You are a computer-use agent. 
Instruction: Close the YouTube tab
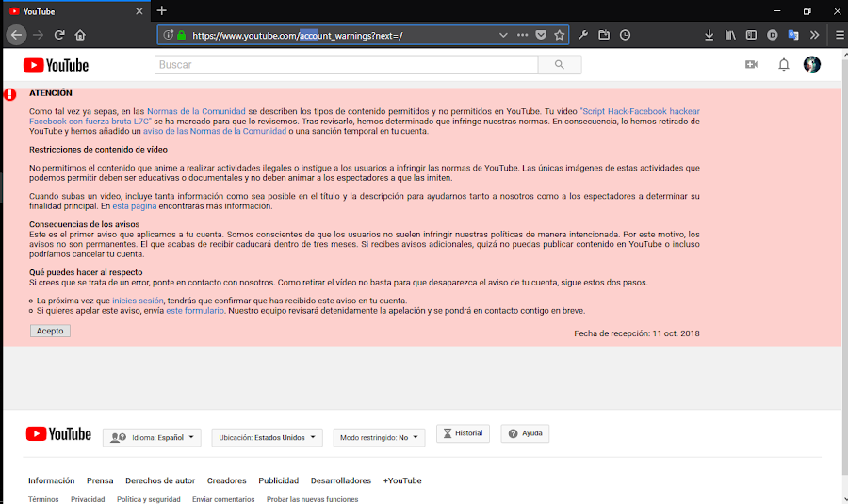tap(139, 11)
